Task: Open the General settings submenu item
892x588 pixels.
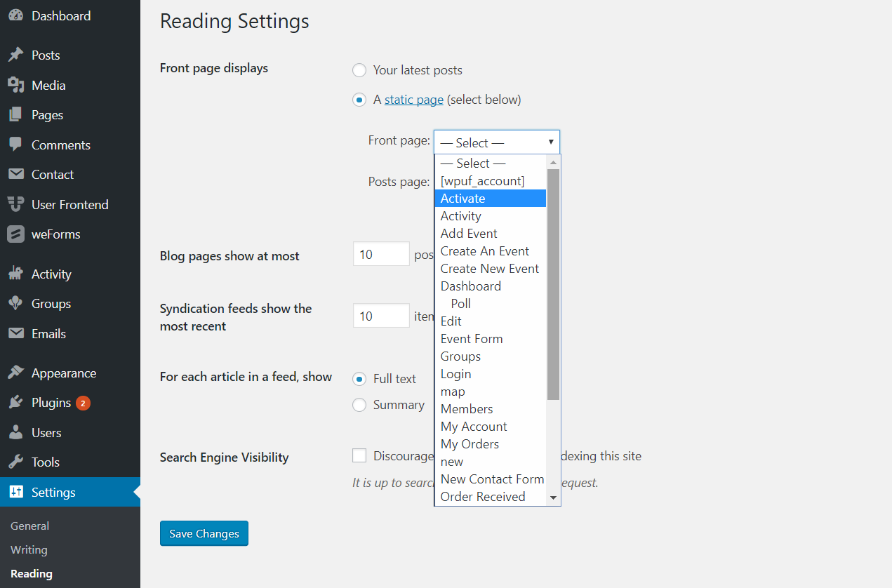Action: click(x=29, y=526)
